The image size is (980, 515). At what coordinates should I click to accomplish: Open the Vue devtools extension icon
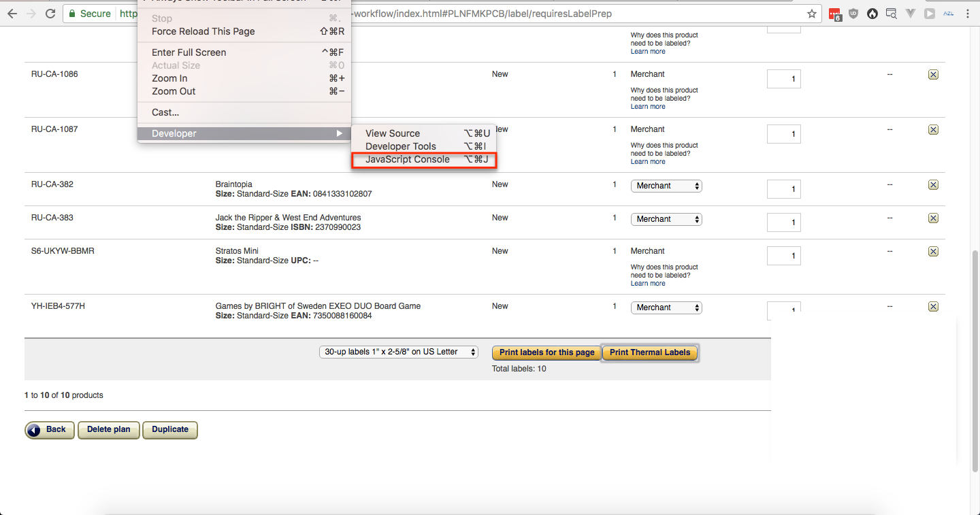911,14
